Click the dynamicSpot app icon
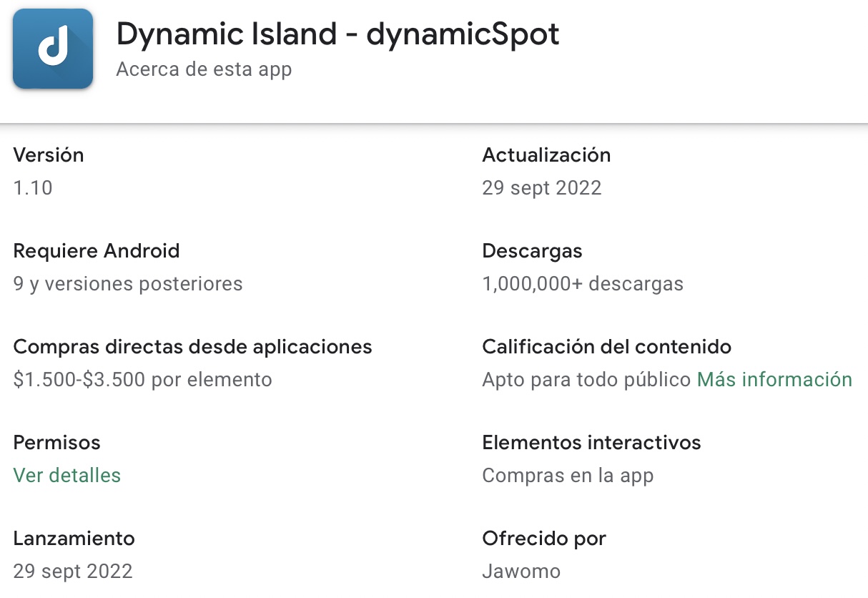Image resolution: width=868 pixels, height=598 pixels. pyautogui.click(x=53, y=49)
